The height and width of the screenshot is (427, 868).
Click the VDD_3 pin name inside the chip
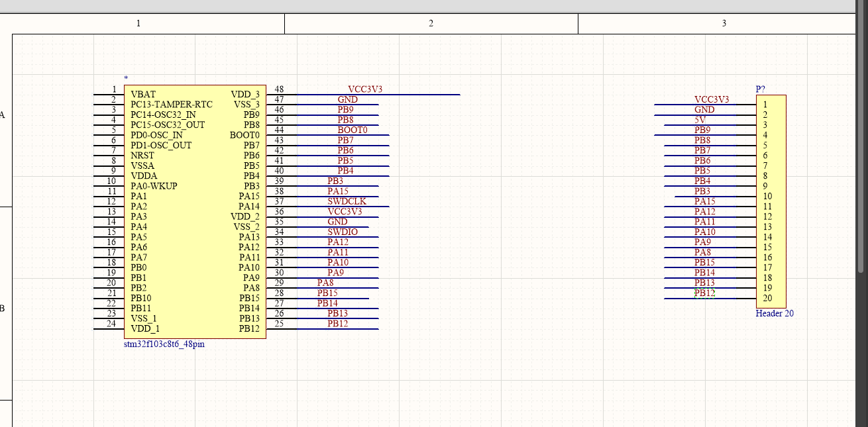245,95
